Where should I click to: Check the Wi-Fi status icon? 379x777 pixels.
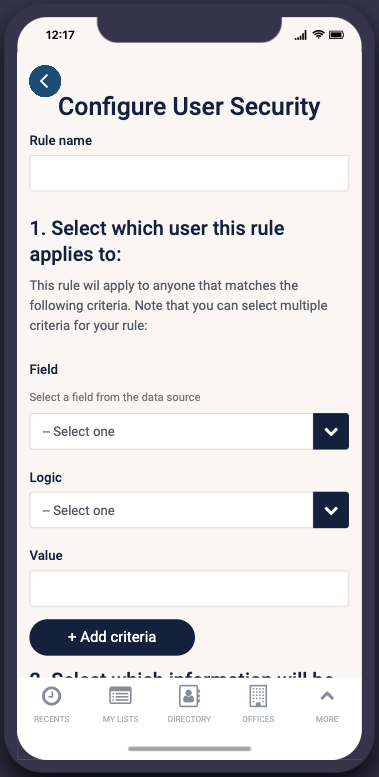tap(319, 35)
